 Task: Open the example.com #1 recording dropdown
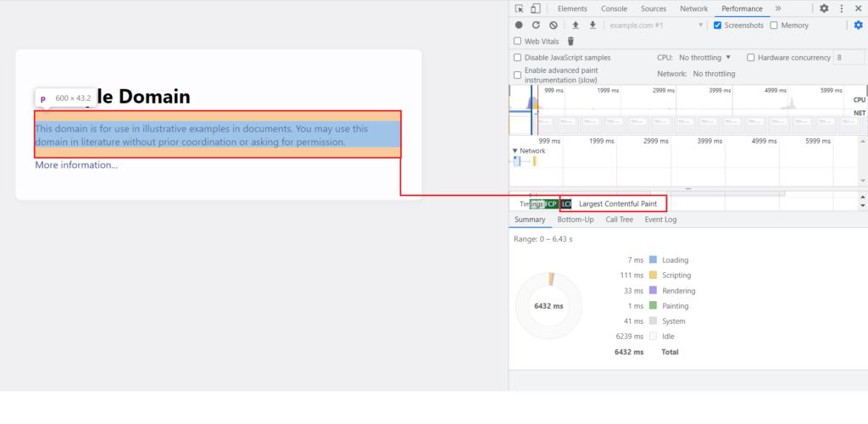(x=657, y=25)
